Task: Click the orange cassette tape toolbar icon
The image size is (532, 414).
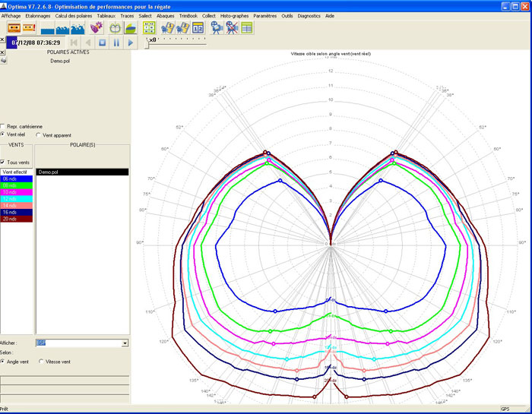Action: point(14,27)
